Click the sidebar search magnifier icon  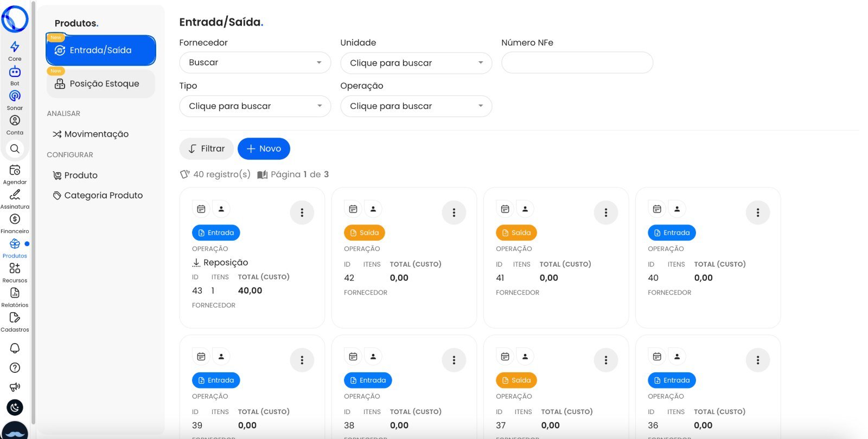tap(15, 149)
